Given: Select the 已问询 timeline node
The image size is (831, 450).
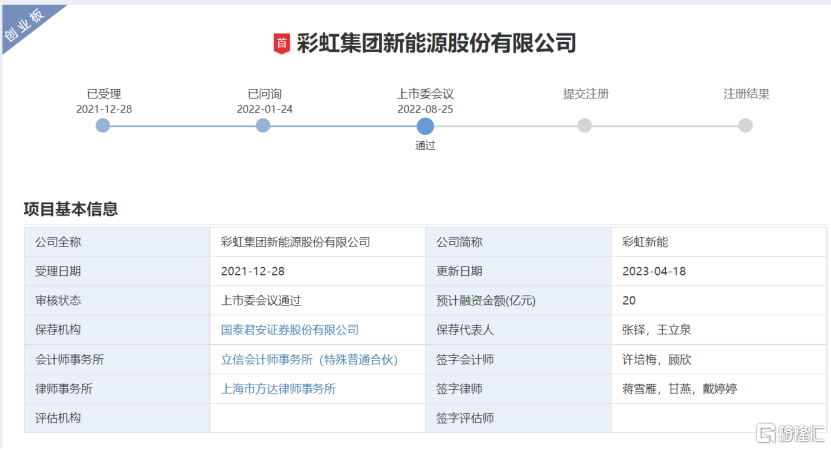Looking at the screenshot, I should (263, 126).
